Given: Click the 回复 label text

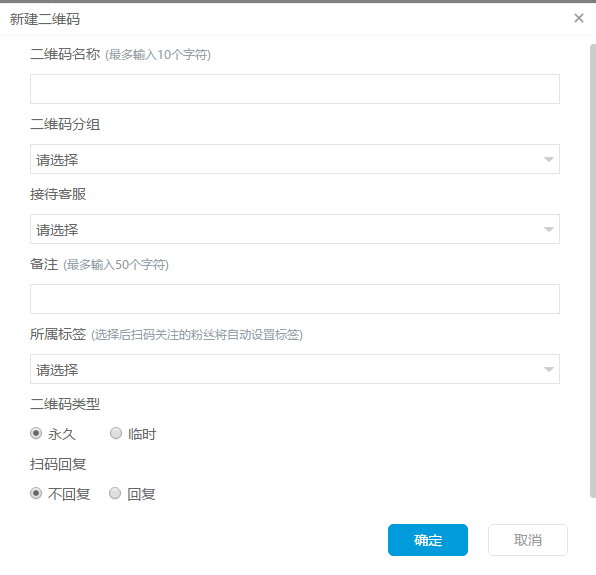Looking at the screenshot, I should tap(141, 494).
